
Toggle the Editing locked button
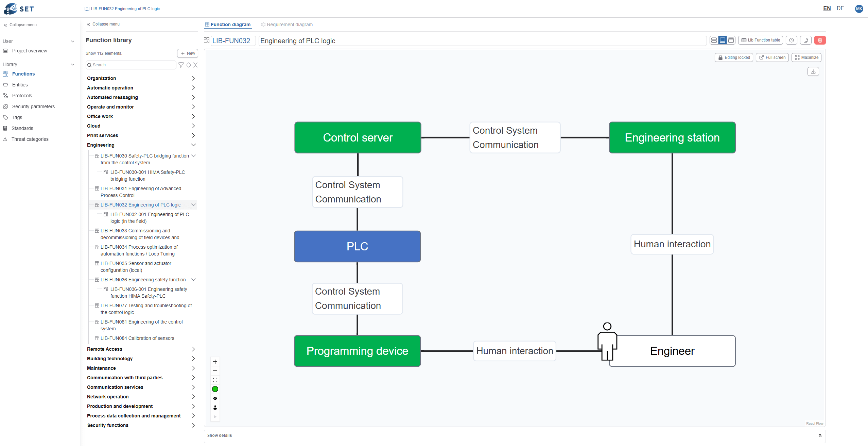click(x=734, y=57)
